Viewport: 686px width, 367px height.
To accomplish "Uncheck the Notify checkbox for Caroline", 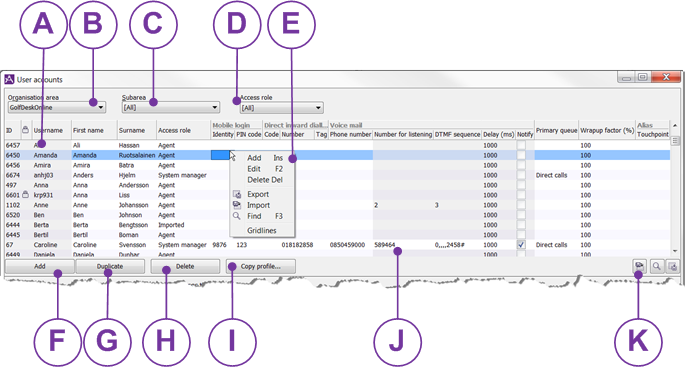I will 521,245.
